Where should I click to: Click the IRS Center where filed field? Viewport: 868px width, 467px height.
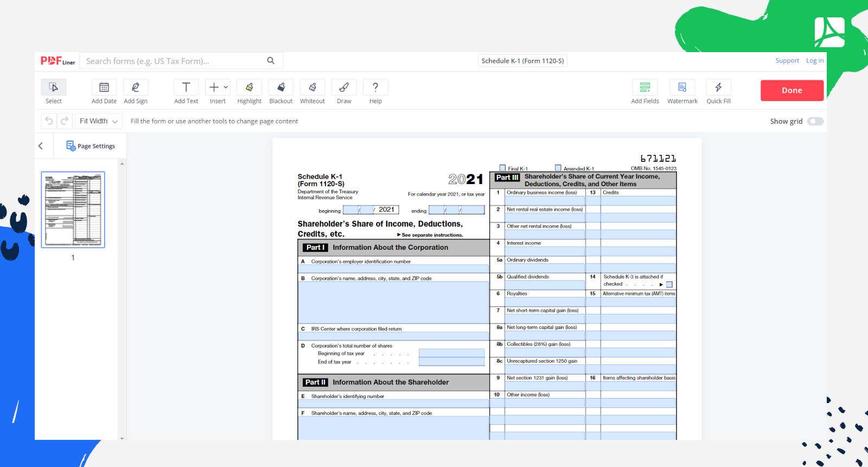(x=393, y=336)
